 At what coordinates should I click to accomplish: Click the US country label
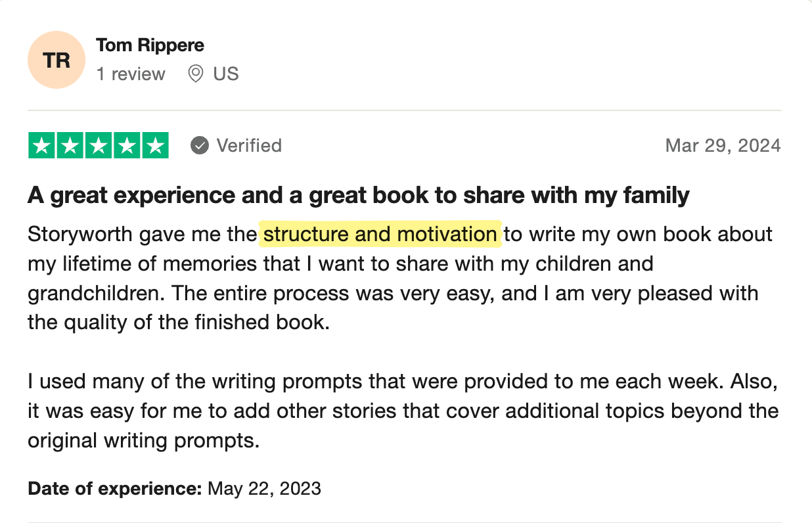click(x=226, y=74)
